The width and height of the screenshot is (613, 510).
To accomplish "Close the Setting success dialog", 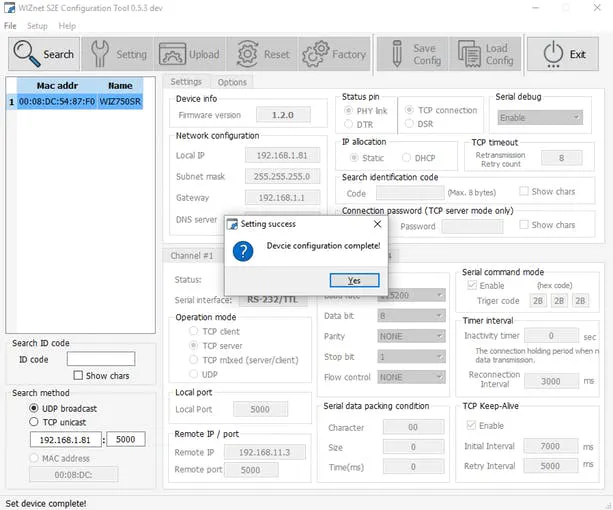I will [377, 224].
